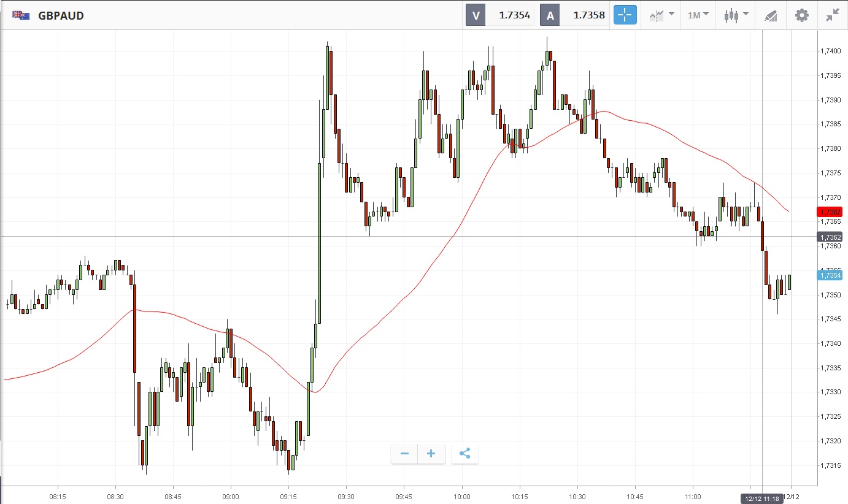Click the 1,7350 price axis label
Image resolution: width=848 pixels, height=504 pixels.
(830, 295)
